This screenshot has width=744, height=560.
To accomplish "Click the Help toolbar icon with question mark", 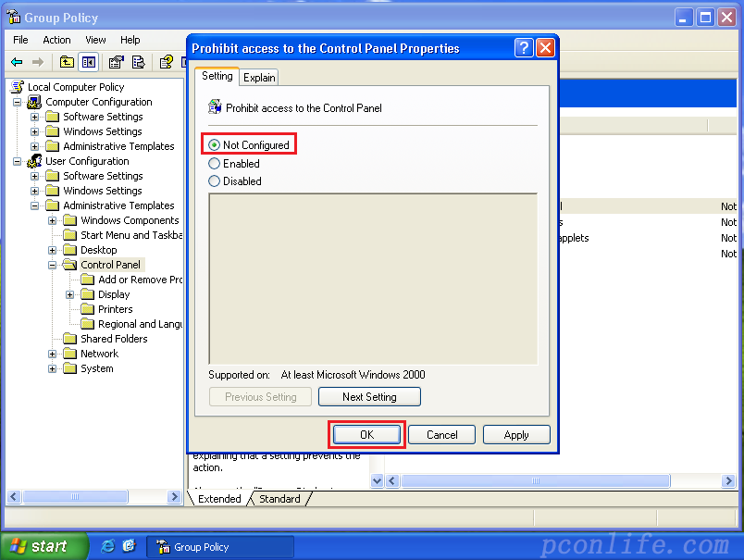I will click(167, 62).
